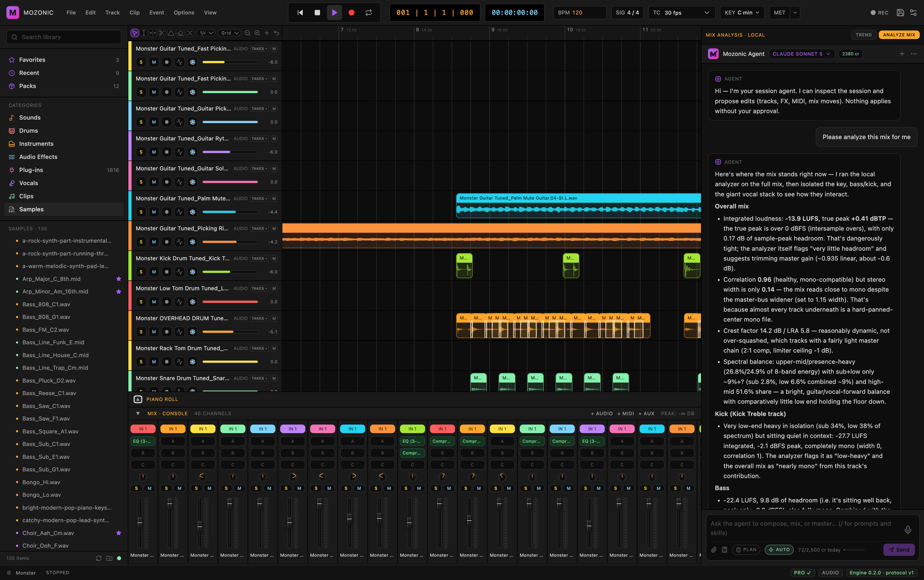
Task: Adjust volume slider on Picking Ri track
Action: click(x=230, y=242)
